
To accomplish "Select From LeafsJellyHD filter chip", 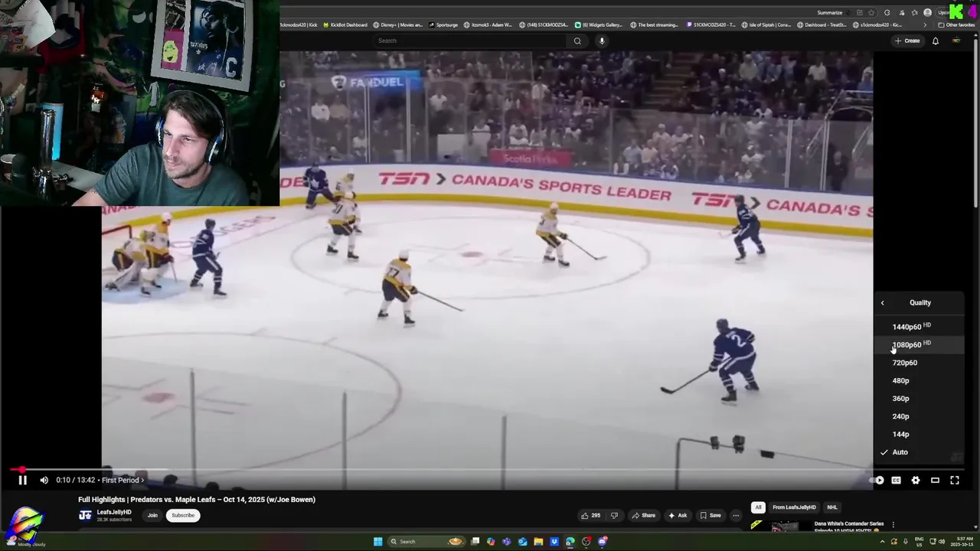I will tap(794, 507).
